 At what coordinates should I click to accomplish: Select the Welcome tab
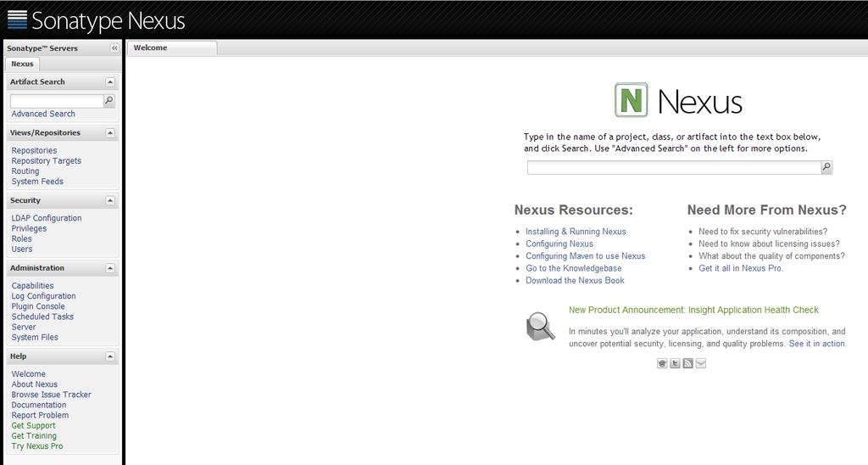point(172,48)
